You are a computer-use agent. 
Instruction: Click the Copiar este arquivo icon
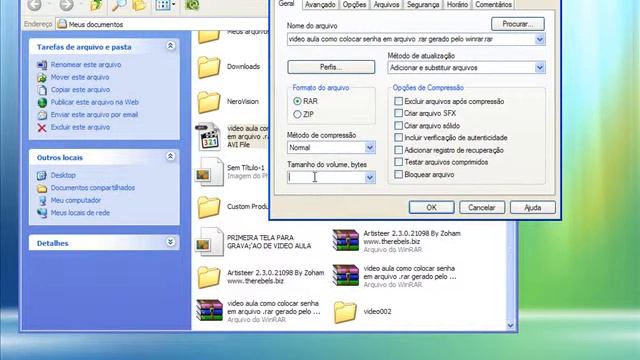click(42, 90)
